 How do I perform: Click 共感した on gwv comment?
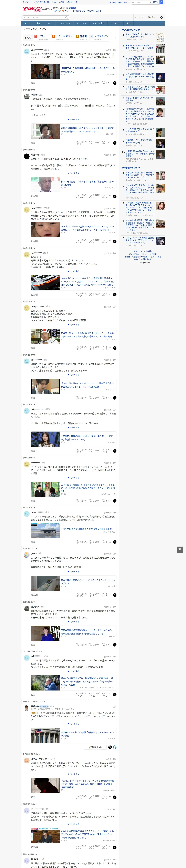tap(81, 595)
